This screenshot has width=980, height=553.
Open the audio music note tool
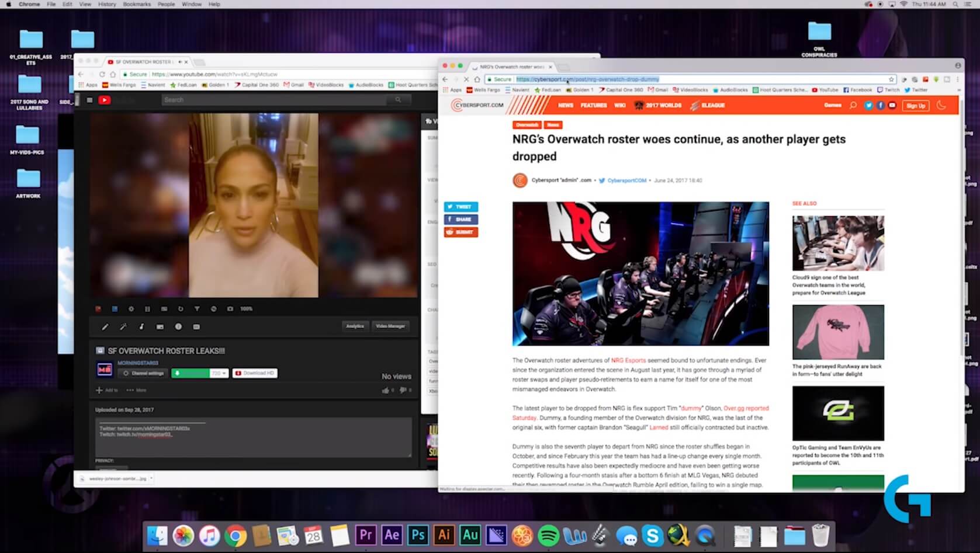click(141, 327)
